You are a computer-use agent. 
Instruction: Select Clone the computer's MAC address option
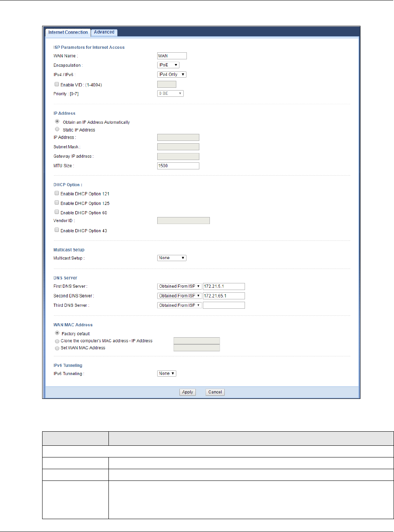[57, 341]
